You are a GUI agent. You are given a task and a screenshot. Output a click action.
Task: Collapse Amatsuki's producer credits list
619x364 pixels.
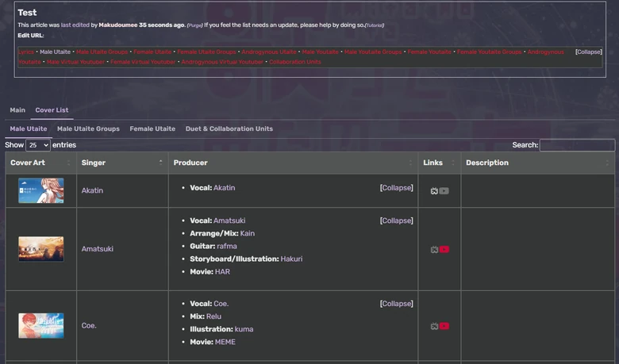tap(396, 220)
